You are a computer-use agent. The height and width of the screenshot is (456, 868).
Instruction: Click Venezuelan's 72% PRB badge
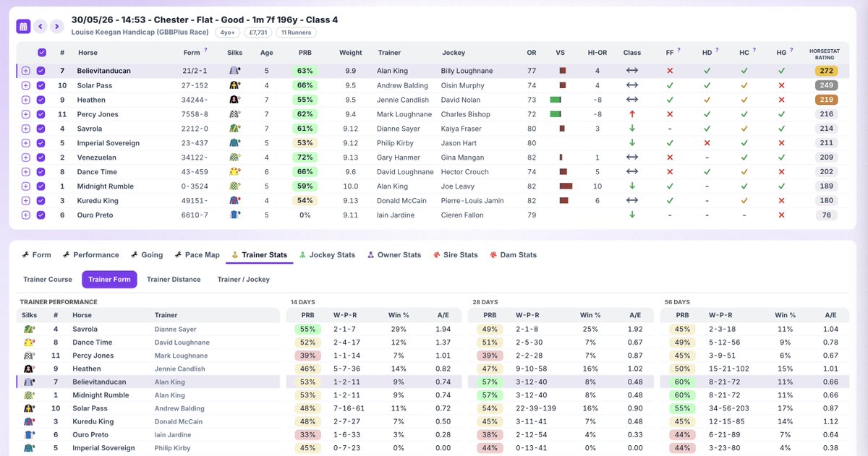point(305,158)
